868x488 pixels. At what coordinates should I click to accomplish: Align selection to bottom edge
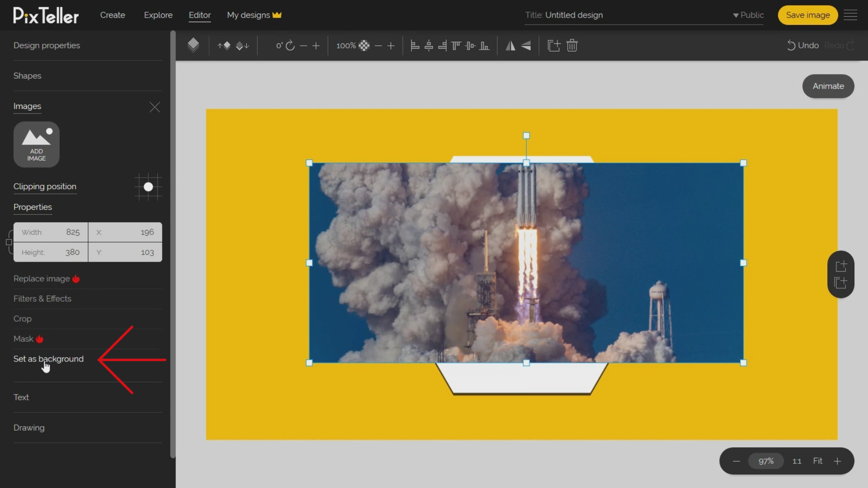click(x=484, y=45)
